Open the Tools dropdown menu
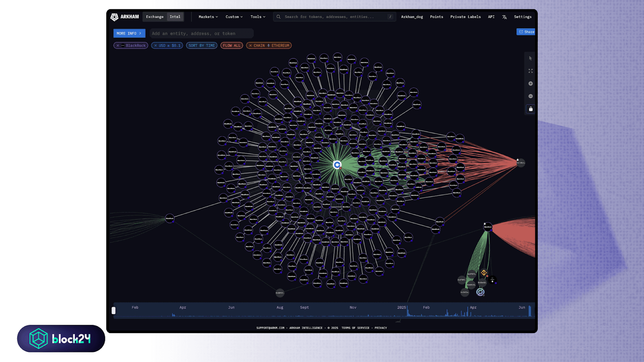Image resolution: width=644 pixels, height=362 pixels. 258,17
